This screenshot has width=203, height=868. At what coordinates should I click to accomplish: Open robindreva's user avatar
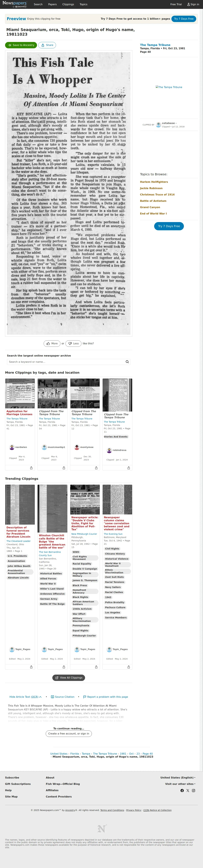tap(109, 450)
